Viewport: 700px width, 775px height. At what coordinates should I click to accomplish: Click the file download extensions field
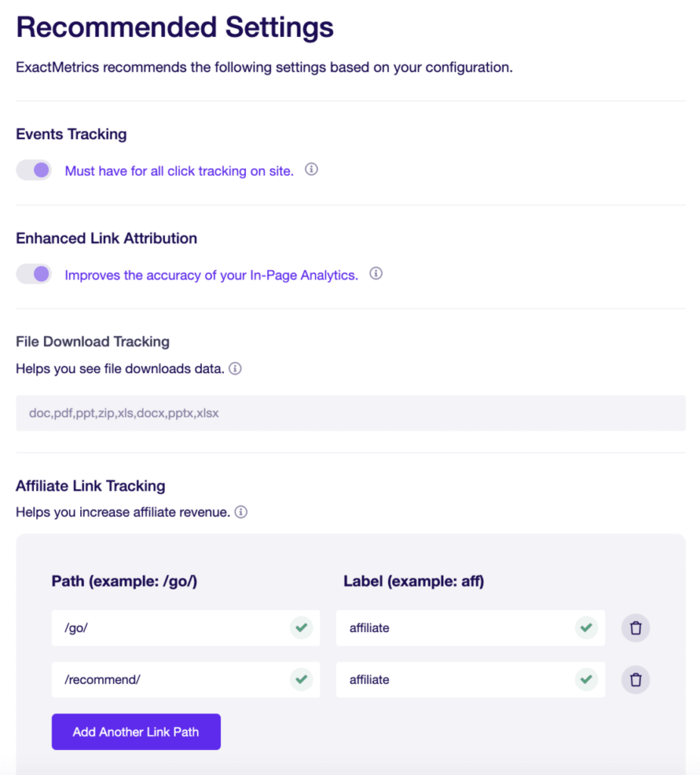pyautogui.click(x=350, y=413)
